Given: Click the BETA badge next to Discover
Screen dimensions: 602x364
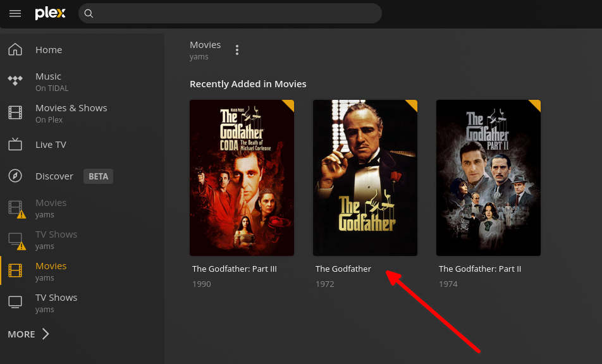Looking at the screenshot, I should 98,176.
